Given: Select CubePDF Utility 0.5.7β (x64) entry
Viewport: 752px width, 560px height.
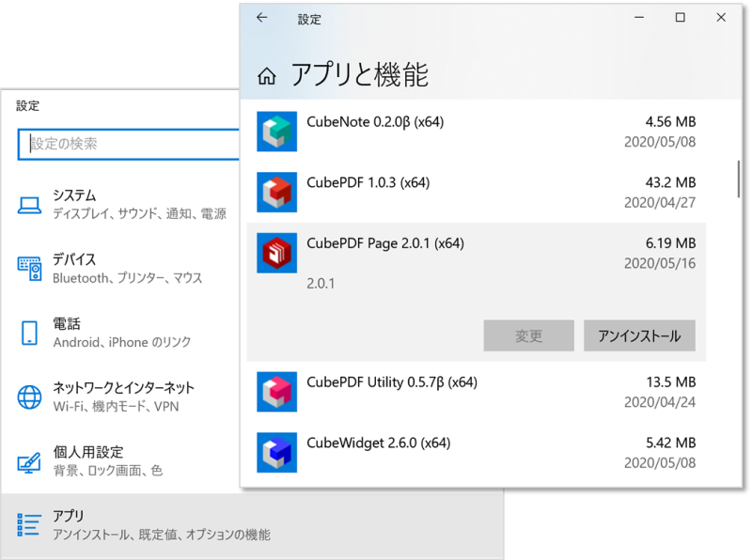Looking at the screenshot, I should pyautogui.click(x=476, y=392).
